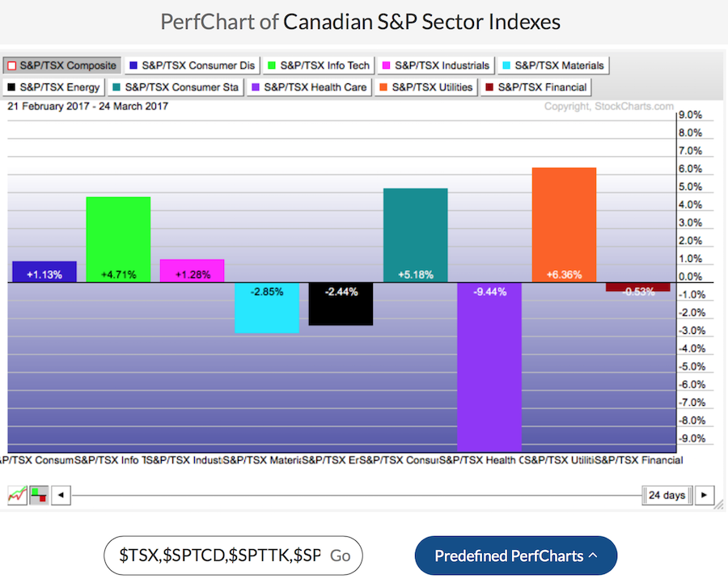Viewport: 728px width, 583px height.
Task: Click the S&P/TSX Industrials magenta legend square
Action: coord(386,65)
